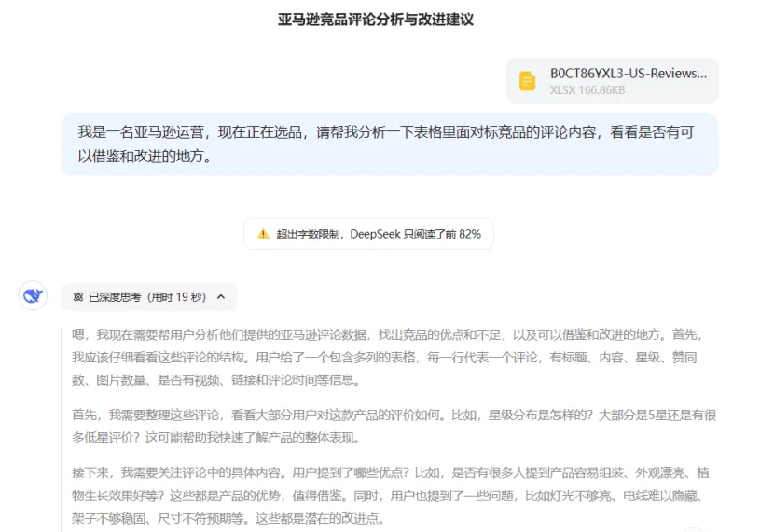
Task: Click the line 数、图片数量、是否有视频、链接和评论时间等信息。
Action: tap(215, 380)
